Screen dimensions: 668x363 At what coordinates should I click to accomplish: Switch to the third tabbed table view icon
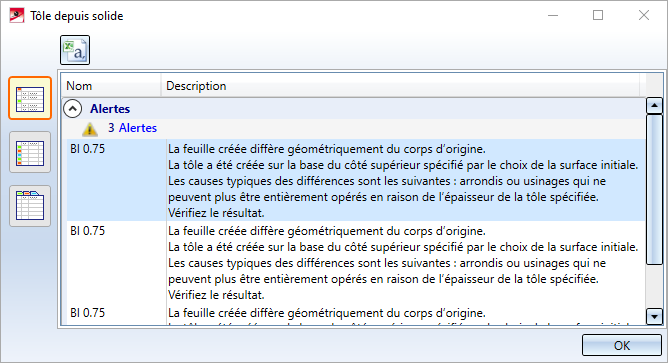(30, 206)
